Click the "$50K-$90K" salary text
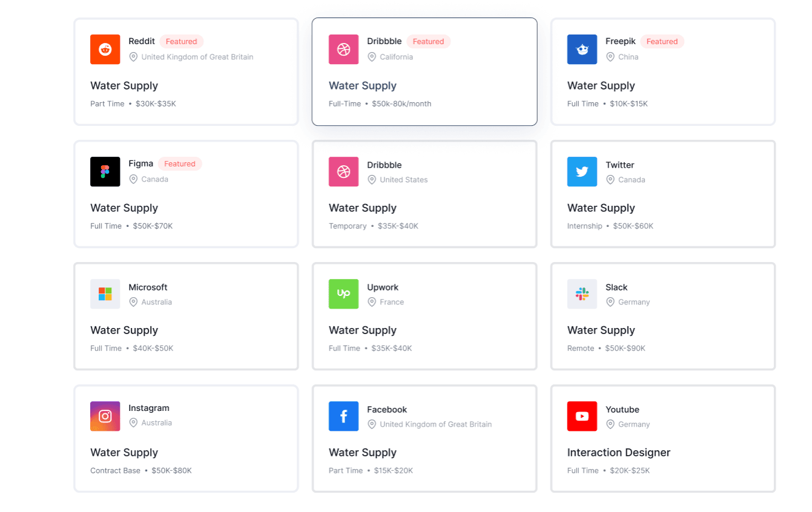 click(626, 349)
